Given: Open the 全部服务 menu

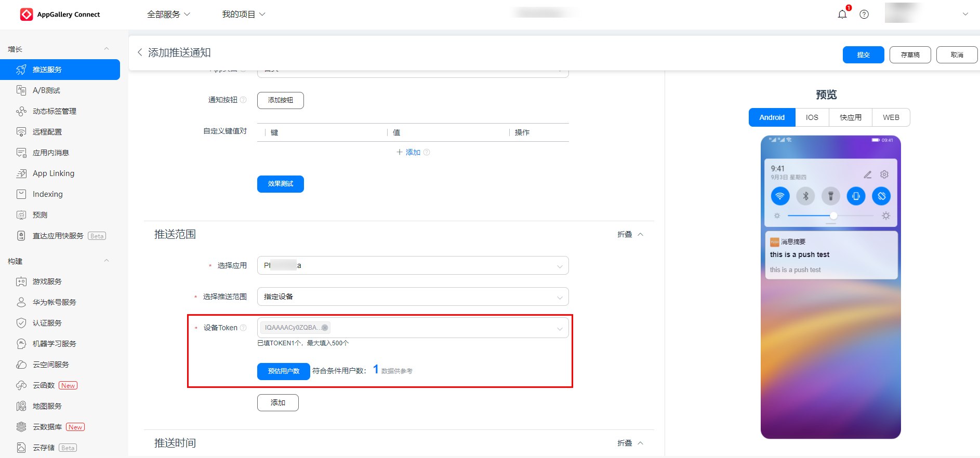Looking at the screenshot, I should click(168, 14).
